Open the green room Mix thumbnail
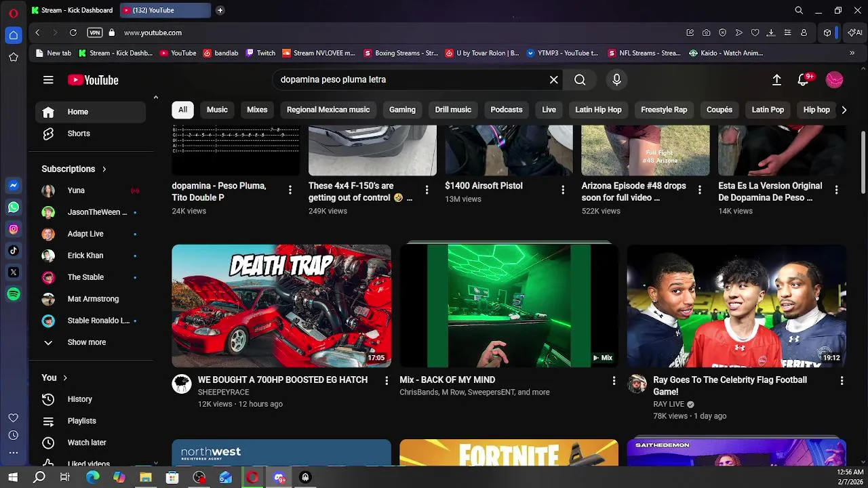 coord(509,306)
